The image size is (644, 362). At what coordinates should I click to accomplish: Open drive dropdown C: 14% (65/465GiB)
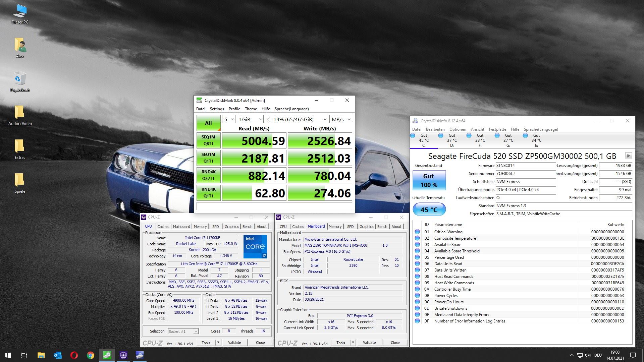[297, 119]
